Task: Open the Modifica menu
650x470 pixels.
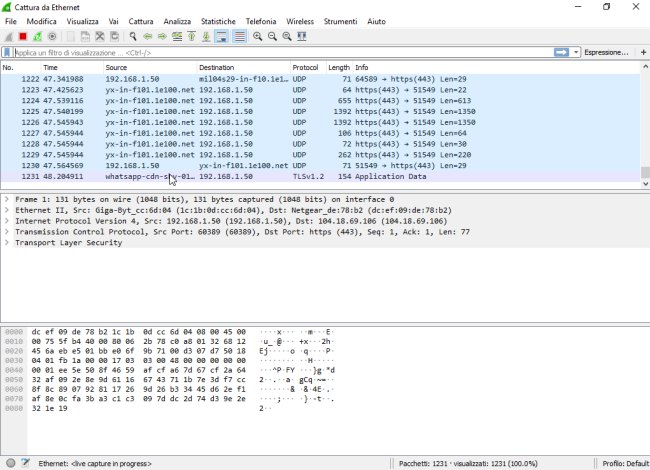Action: [41, 21]
